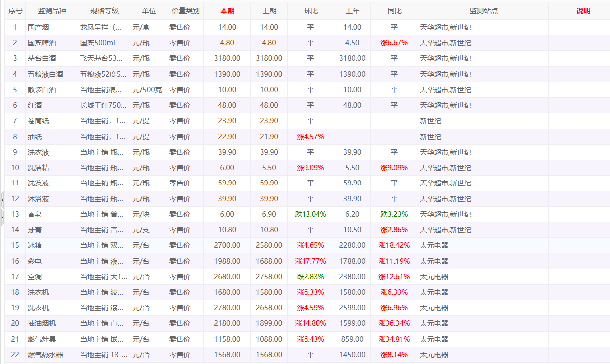Image resolution: width=610 pixels, height=364 pixels.
Task: Select the 抽油烟机 product cell
Action: tap(52, 323)
